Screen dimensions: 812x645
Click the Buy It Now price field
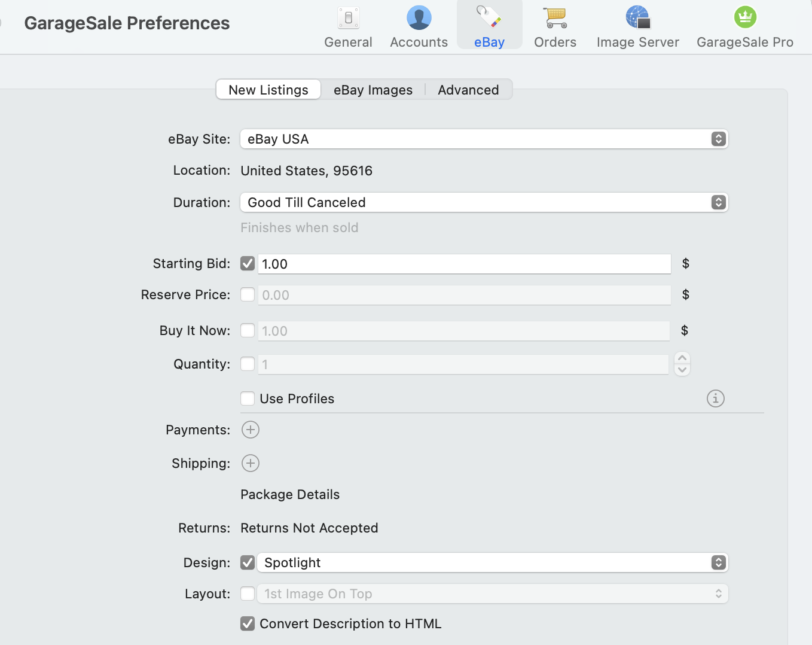[463, 331]
